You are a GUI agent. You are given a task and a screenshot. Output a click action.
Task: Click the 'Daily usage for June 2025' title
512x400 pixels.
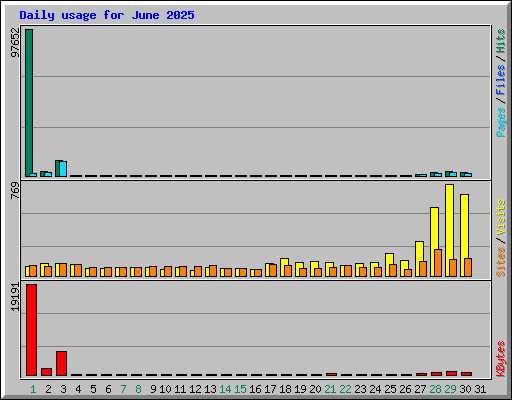tap(107, 15)
